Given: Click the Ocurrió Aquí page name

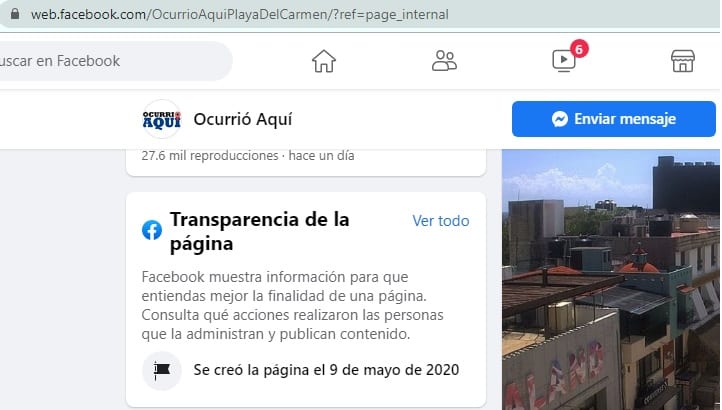Looking at the screenshot, I should tap(243, 119).
